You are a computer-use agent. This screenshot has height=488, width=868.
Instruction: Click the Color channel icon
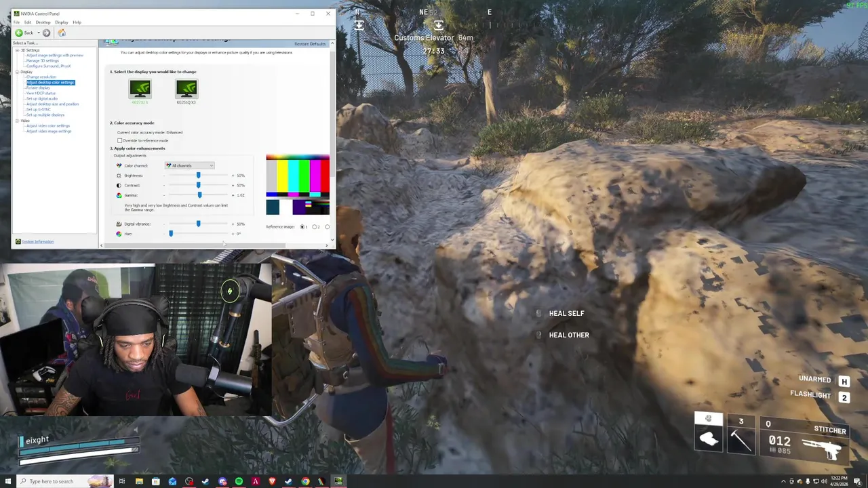119,165
